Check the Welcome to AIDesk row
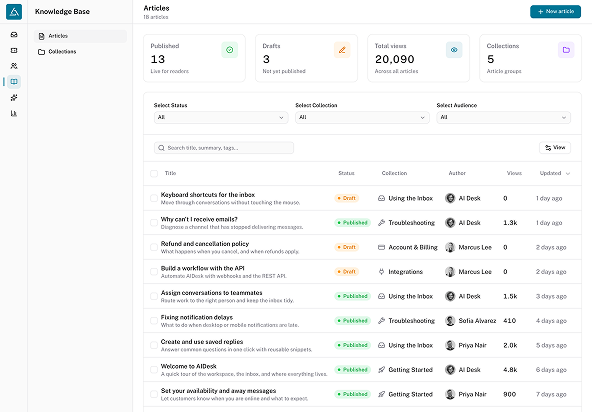592x412 pixels. point(154,370)
